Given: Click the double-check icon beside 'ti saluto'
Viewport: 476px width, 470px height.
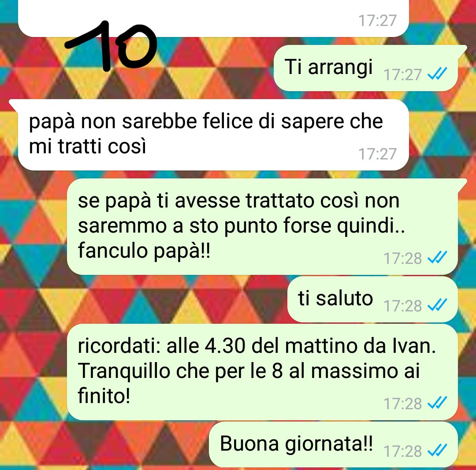Looking at the screenshot, I should click(437, 305).
